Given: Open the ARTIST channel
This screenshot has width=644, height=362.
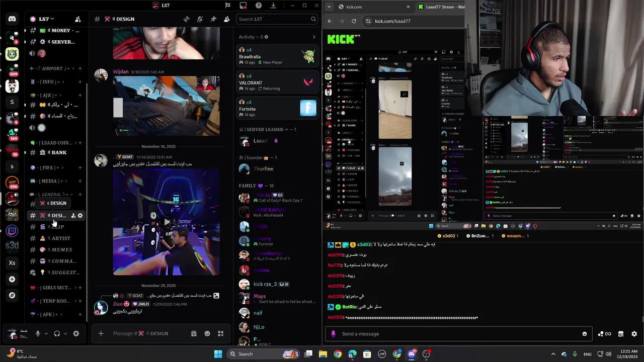Looking at the screenshot, I should [56, 238].
